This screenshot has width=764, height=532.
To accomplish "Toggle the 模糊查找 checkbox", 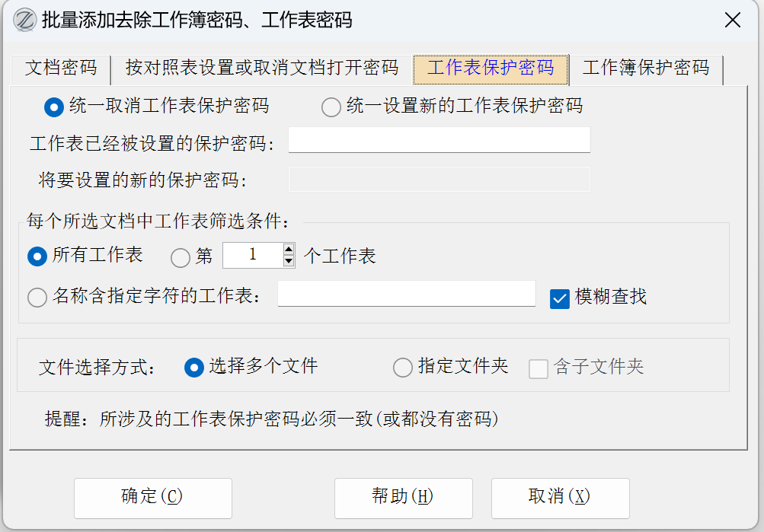I will pos(560,299).
